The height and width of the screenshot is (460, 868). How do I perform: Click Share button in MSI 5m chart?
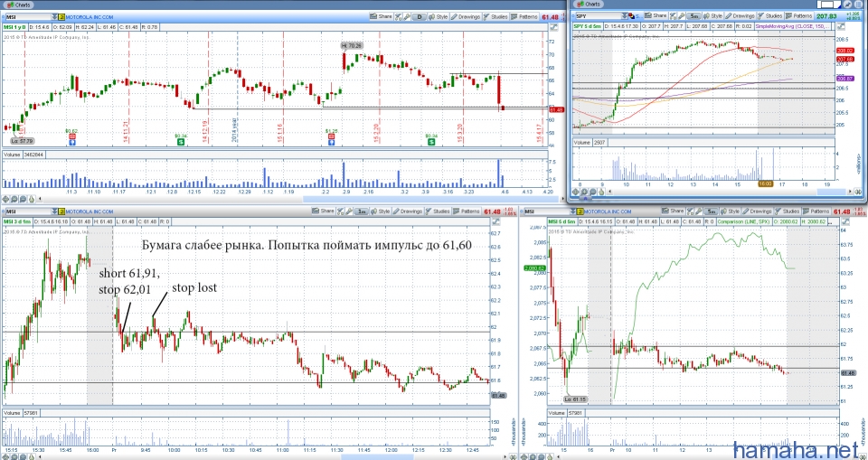[x=673, y=211]
